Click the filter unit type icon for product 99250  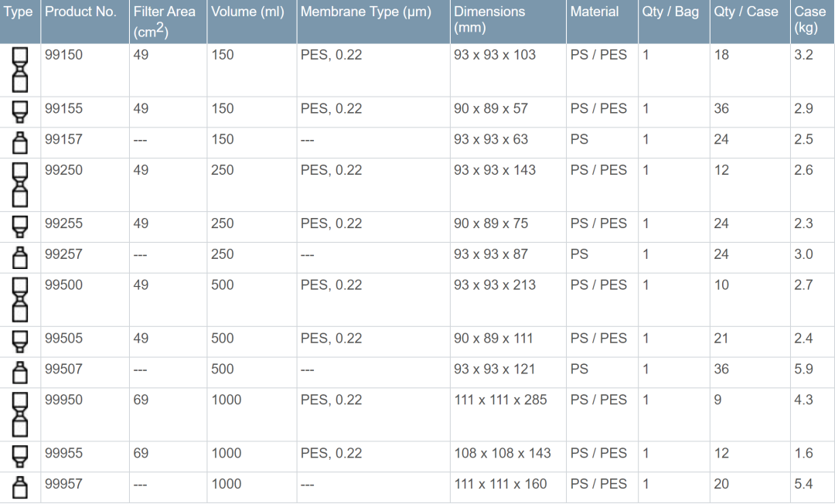(x=19, y=185)
